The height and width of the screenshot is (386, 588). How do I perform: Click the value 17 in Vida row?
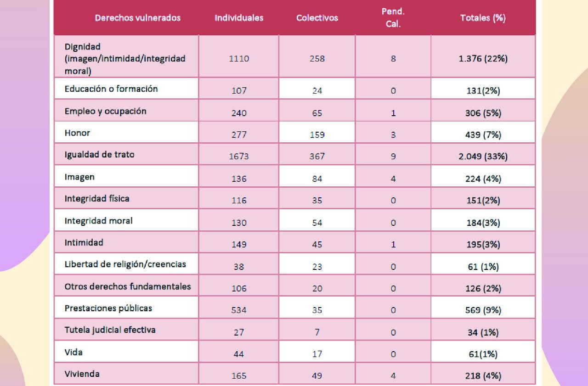317,354
